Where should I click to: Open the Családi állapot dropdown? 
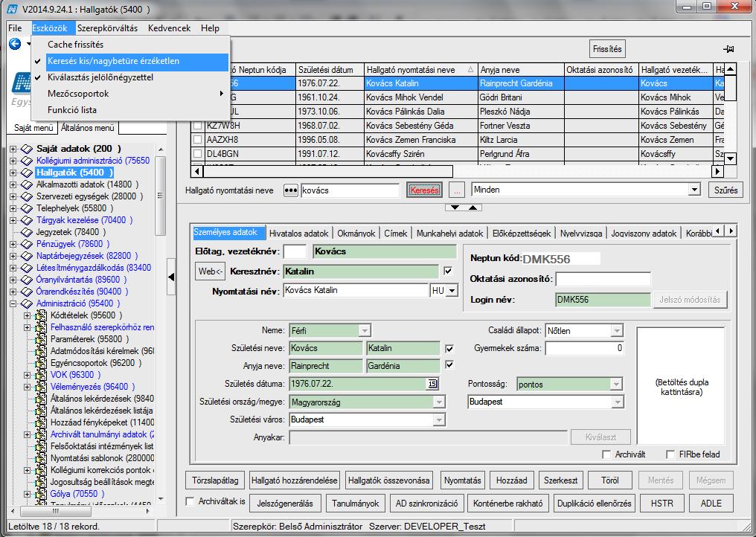pos(617,331)
